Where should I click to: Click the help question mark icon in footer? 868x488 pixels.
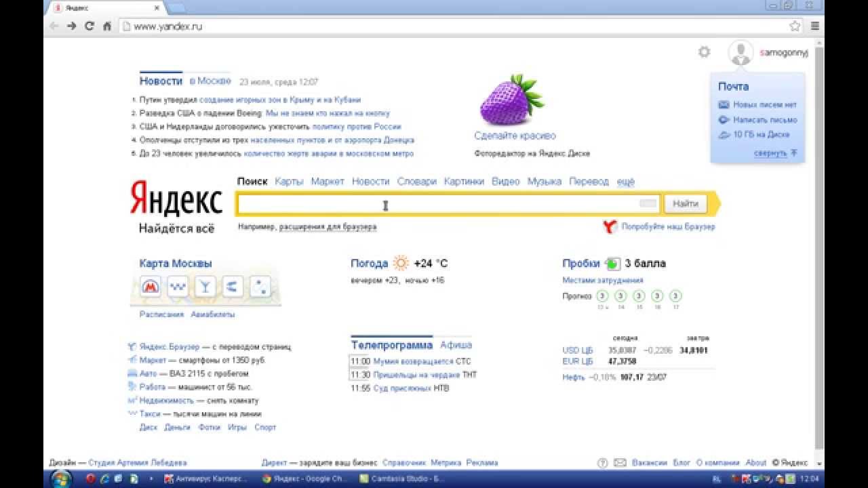click(602, 463)
